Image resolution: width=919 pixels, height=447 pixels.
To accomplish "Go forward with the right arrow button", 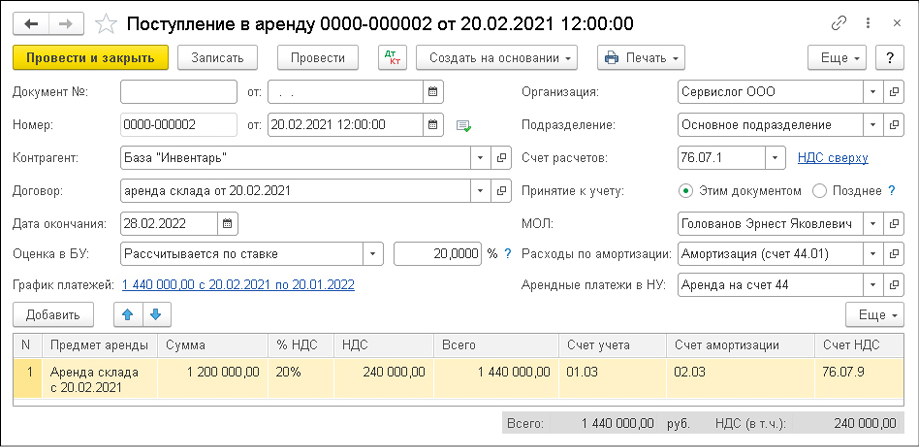I will (x=66, y=23).
